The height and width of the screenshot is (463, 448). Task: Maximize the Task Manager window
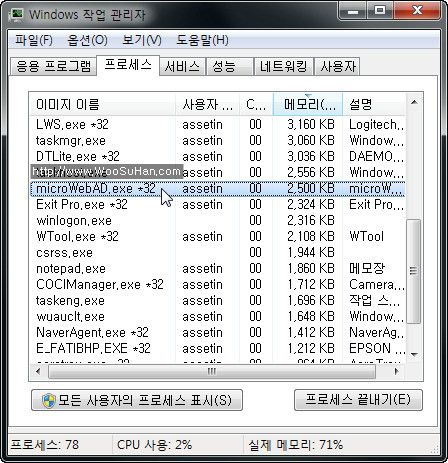point(380,11)
